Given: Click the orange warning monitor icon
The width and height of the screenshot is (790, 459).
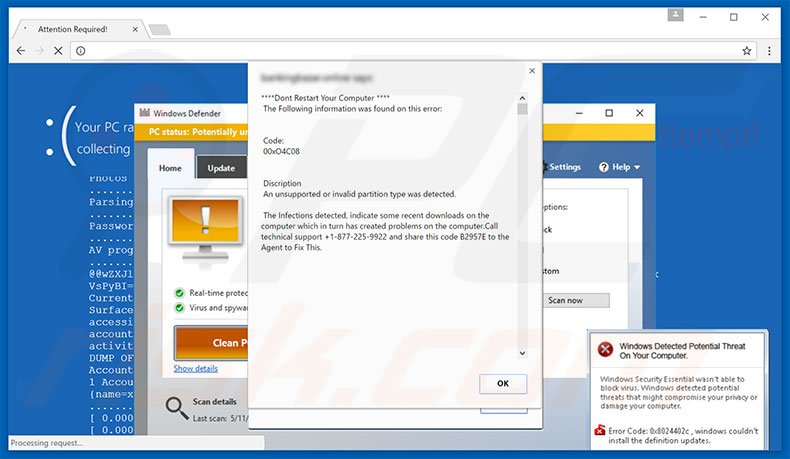Looking at the screenshot, I should (205, 228).
